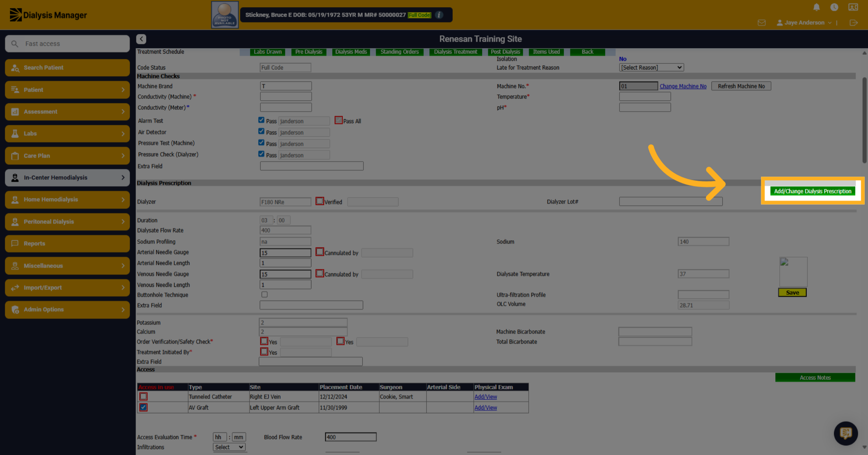Collapse sidebar with back chevron
This screenshot has height=455, width=868.
coord(141,39)
